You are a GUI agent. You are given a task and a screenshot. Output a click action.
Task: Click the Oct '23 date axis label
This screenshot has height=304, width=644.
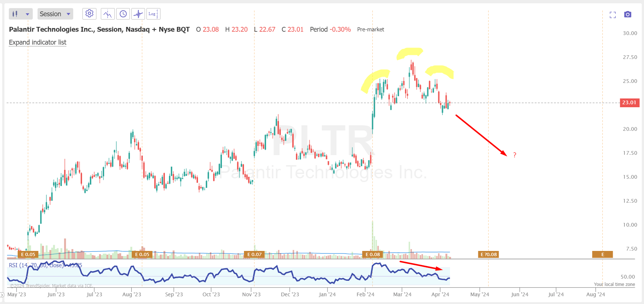(x=211, y=294)
